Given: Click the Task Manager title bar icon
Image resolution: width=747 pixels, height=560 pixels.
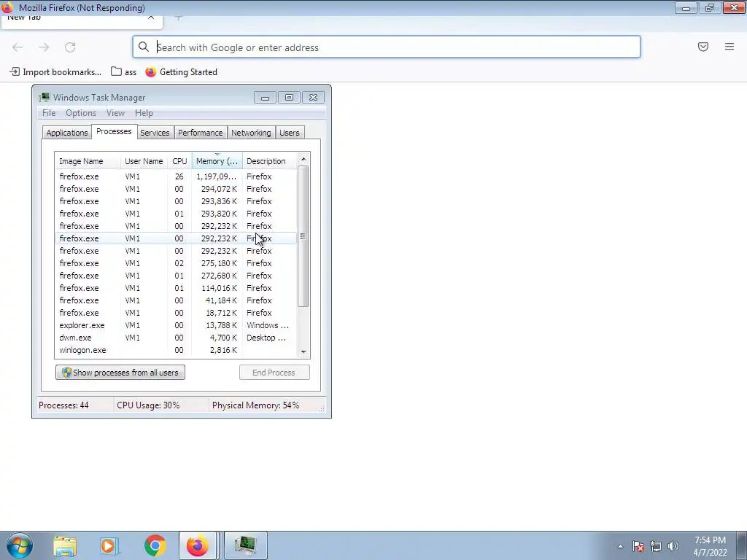Looking at the screenshot, I should 44,98.
